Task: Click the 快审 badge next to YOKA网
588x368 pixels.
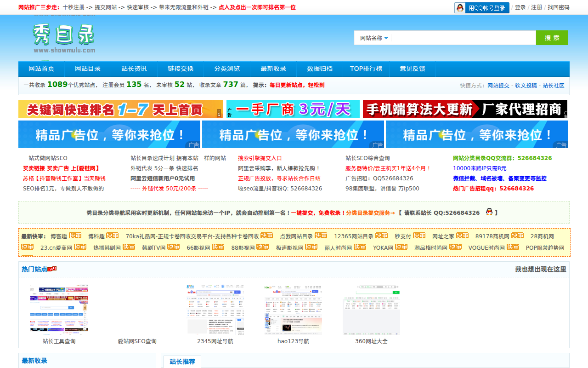Action: [401, 247]
